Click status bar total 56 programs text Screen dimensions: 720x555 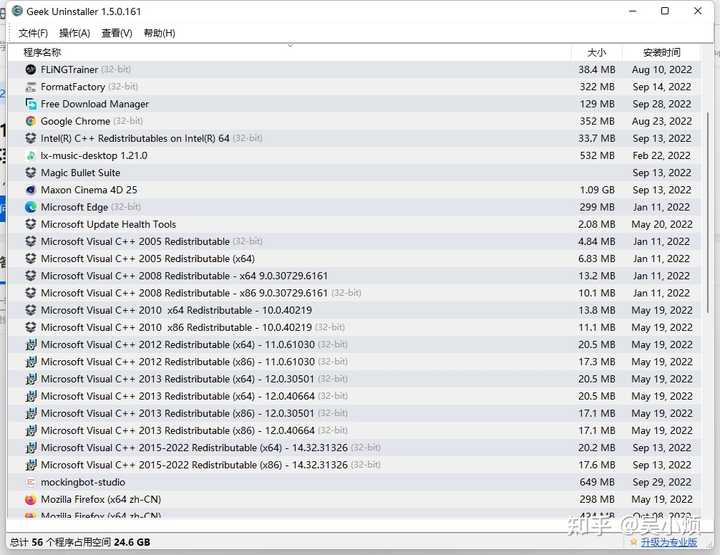tap(80, 542)
